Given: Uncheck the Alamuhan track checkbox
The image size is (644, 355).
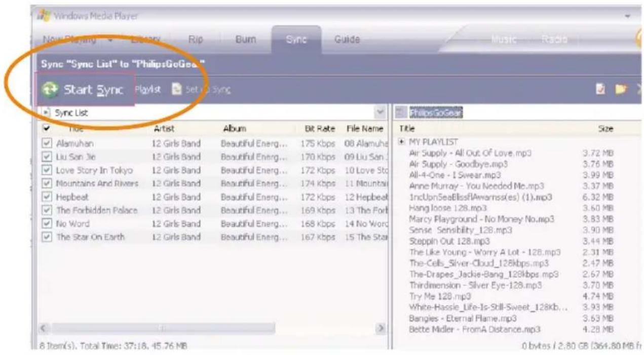Looking at the screenshot, I should coord(47,144).
